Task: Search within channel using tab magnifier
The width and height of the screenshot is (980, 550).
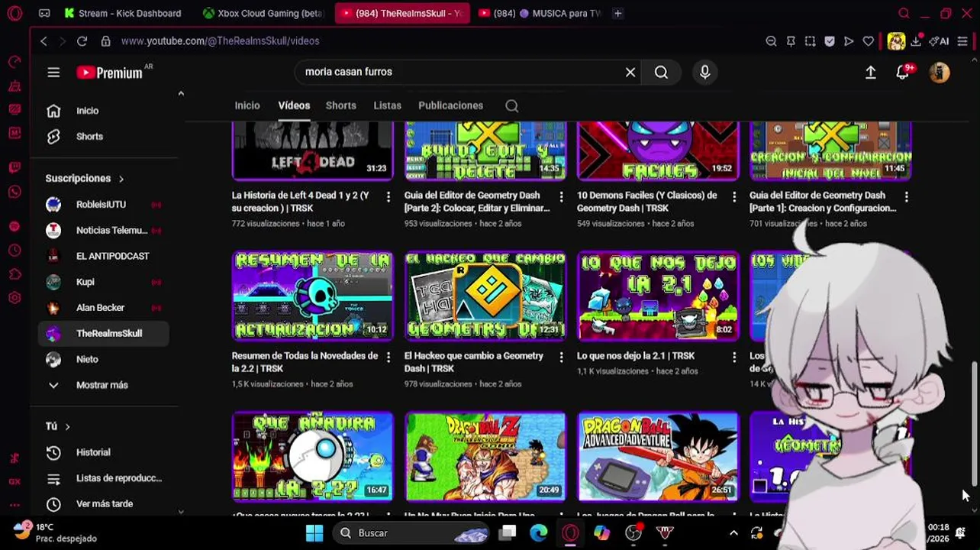Action: pyautogui.click(x=512, y=106)
